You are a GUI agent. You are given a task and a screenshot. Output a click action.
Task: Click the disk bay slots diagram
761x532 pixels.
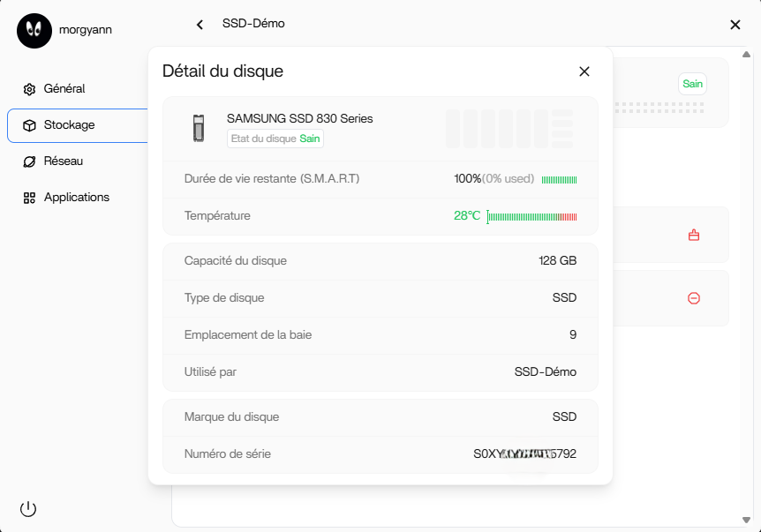click(509, 129)
